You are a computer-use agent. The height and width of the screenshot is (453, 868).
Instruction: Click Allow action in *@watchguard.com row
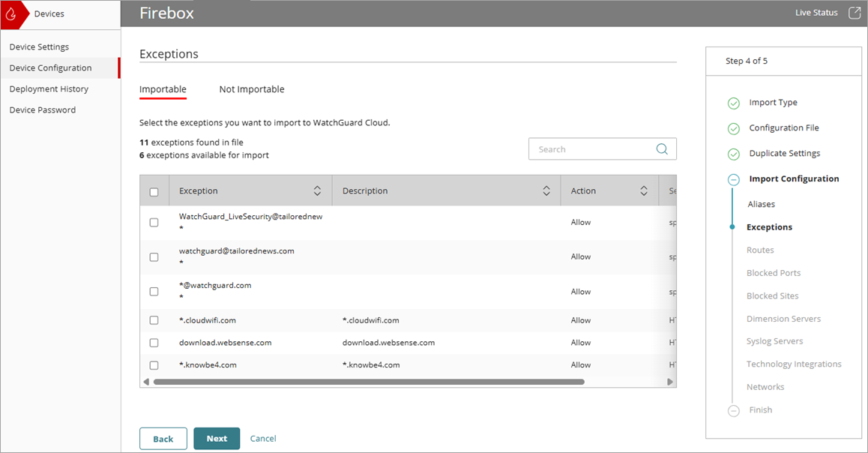[581, 292]
